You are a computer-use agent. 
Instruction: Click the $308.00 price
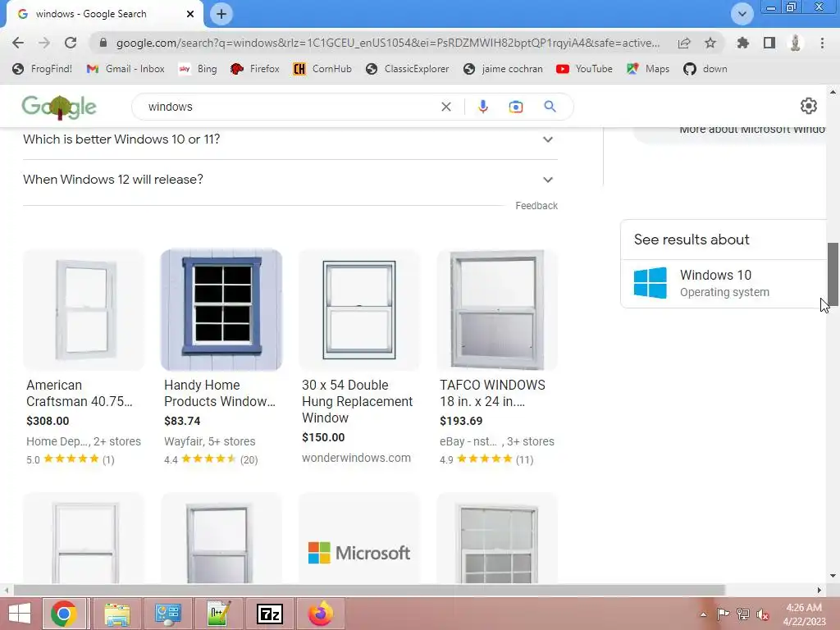[x=48, y=421]
